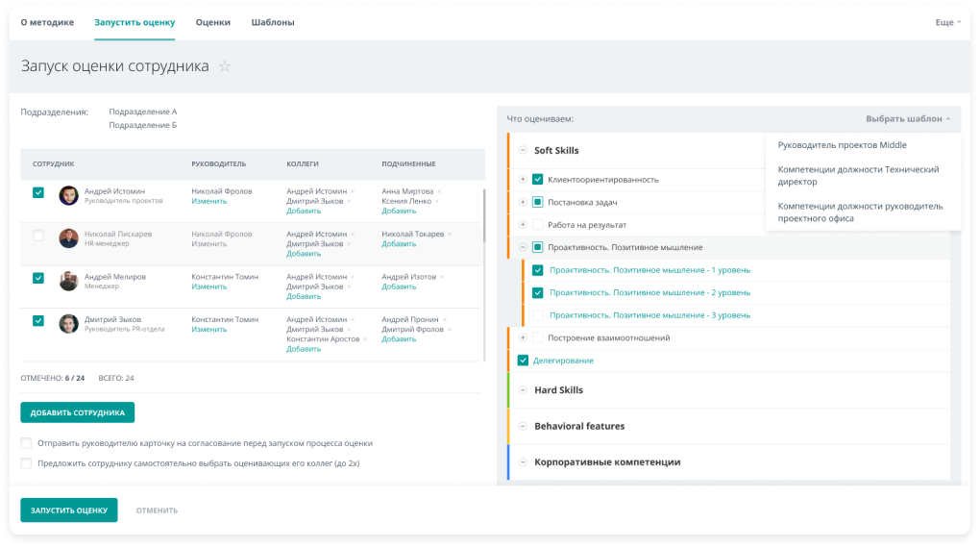Expand the Hard Skills section
The width and height of the screenshot is (980, 548).
(x=523, y=390)
